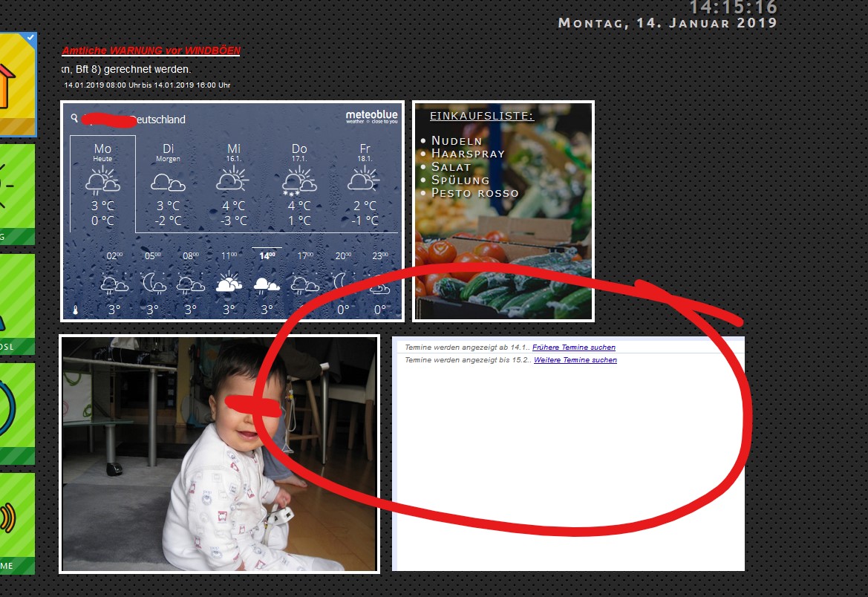Open the Einkaufsliste heading
This screenshot has height=597, width=868.
481,117
